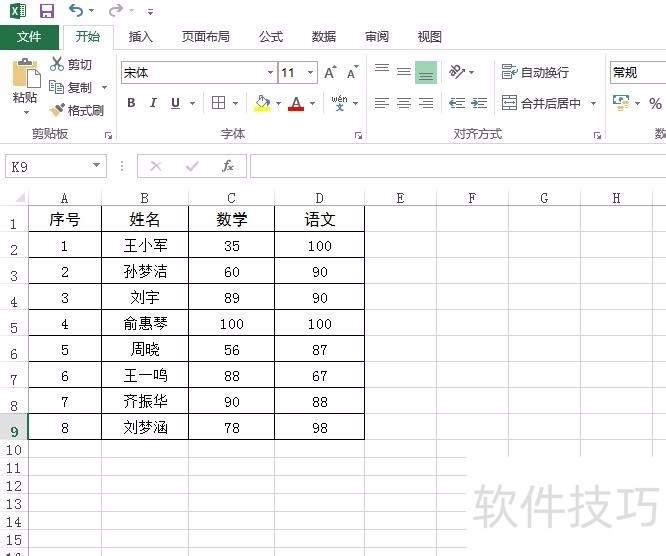This screenshot has height=556, width=666.
Task: Open font color dropdown arrow
Action: pos(312,103)
